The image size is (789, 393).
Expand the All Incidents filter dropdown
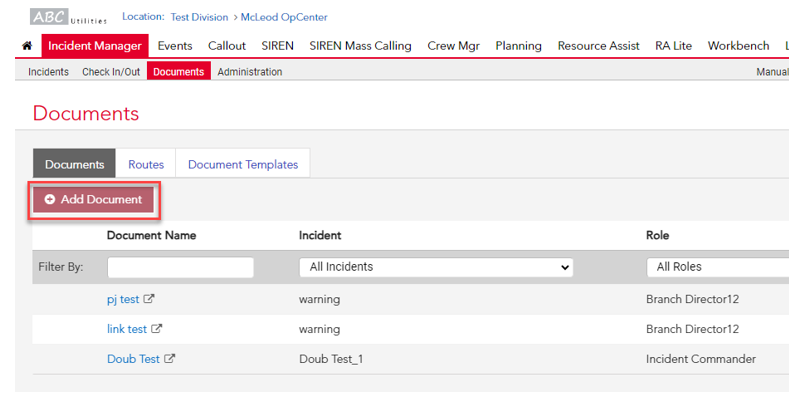point(436,267)
